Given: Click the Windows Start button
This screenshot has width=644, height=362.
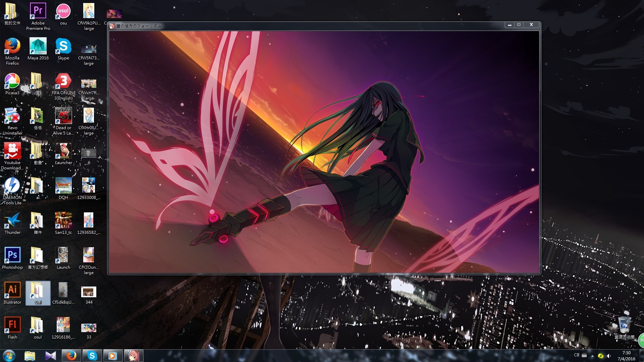Looking at the screenshot, I should [9, 356].
